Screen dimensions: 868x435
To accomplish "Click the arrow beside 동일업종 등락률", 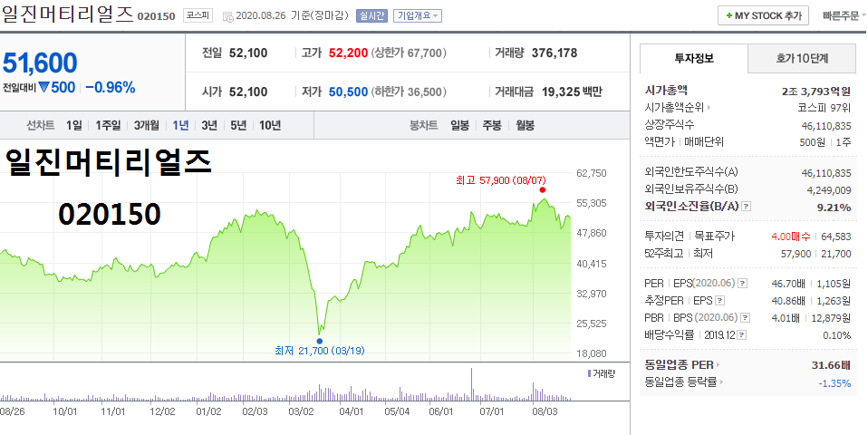I will (722, 382).
